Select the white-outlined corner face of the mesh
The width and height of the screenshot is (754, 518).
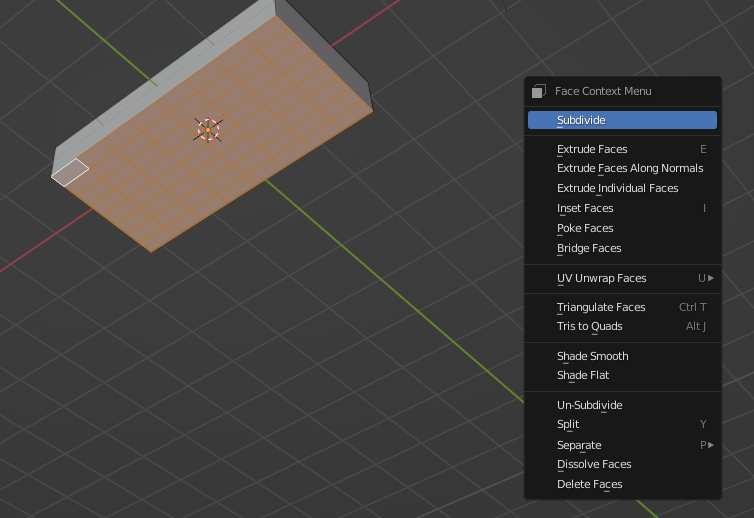(x=70, y=172)
